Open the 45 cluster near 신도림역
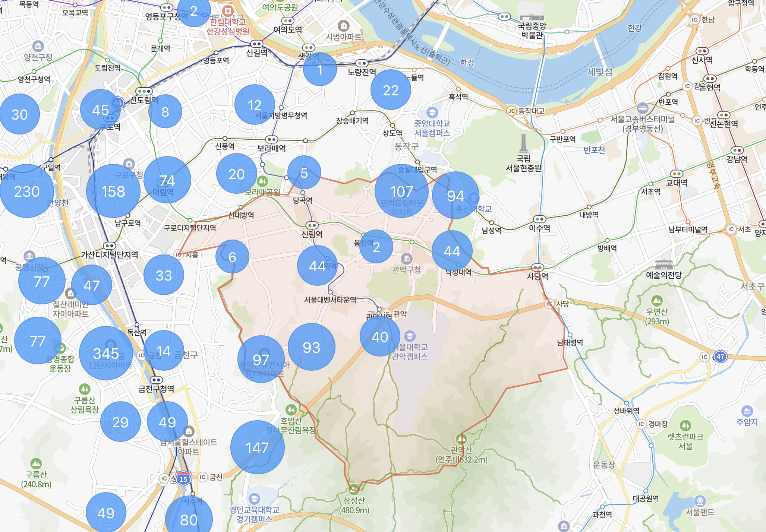 click(100, 110)
